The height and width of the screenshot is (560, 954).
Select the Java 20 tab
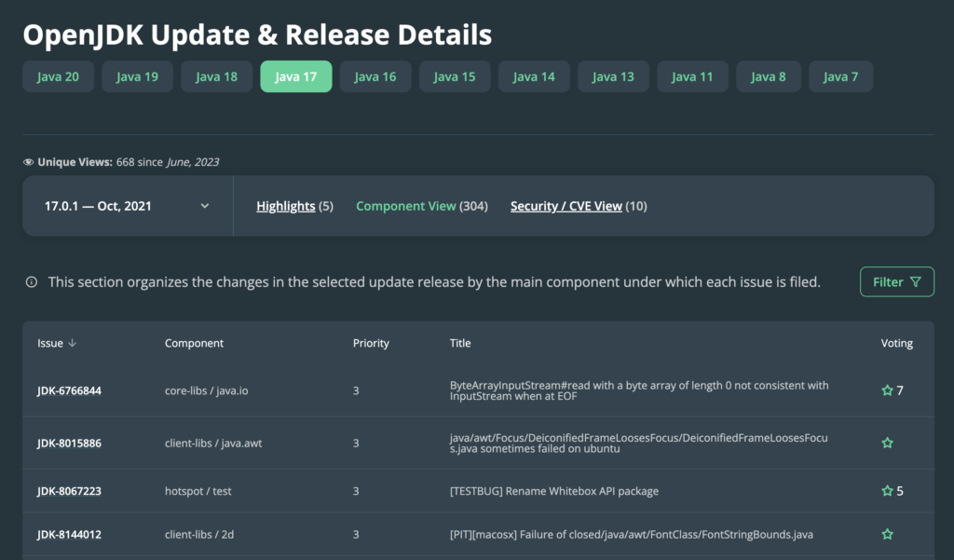[x=58, y=76]
